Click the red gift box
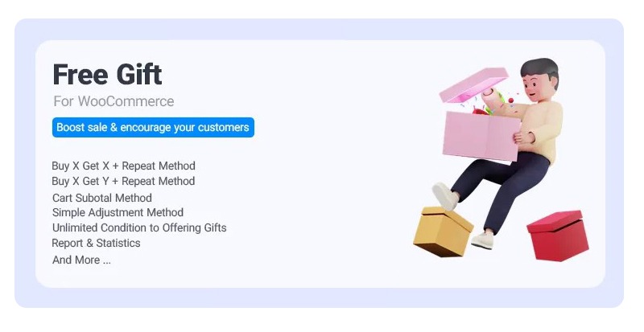 coord(558,236)
